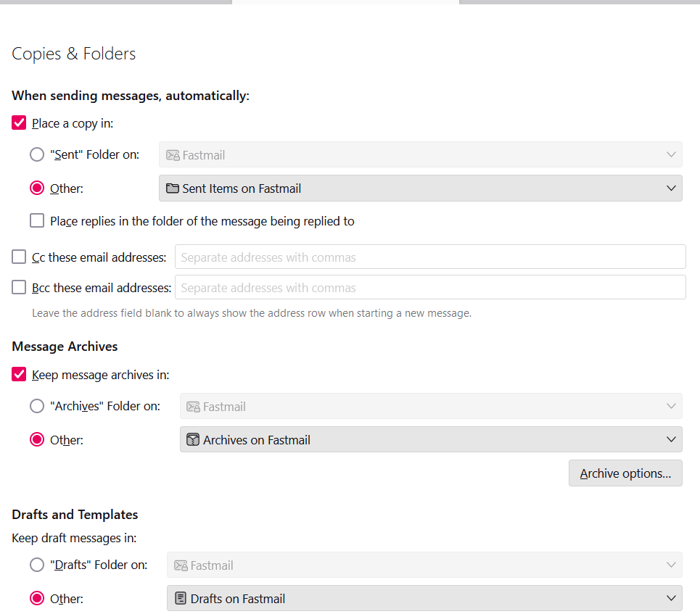The height and width of the screenshot is (614, 700).
Task: Select the "Sent" Folder on radio button
Action: tap(37, 154)
